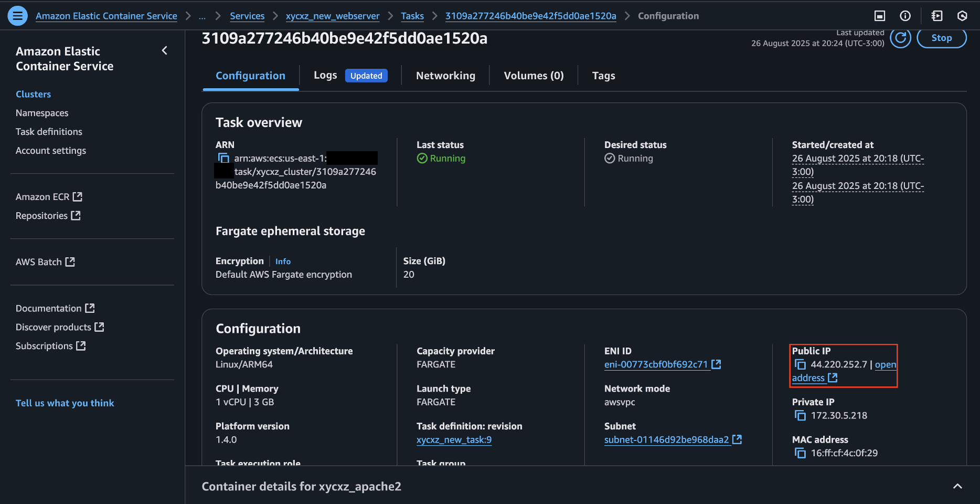Copy the MAC address value

(x=800, y=453)
